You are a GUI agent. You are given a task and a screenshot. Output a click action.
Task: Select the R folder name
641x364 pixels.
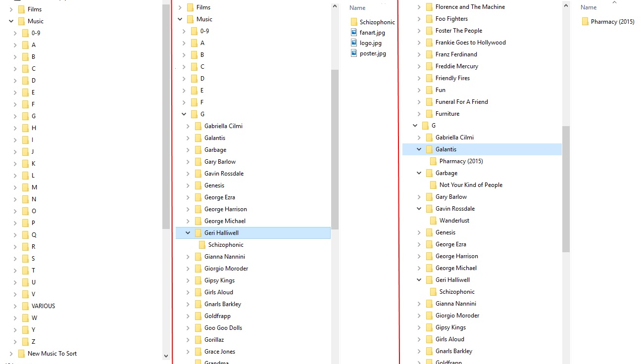point(33,247)
